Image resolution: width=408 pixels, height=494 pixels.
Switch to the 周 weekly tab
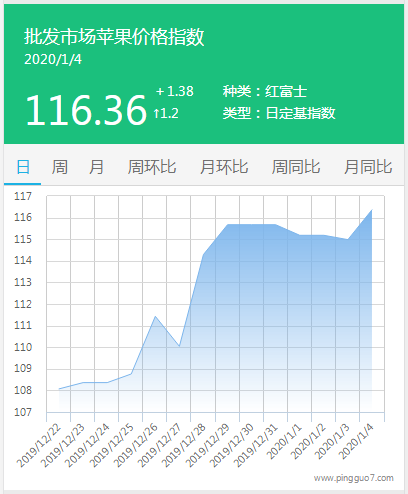coord(60,167)
